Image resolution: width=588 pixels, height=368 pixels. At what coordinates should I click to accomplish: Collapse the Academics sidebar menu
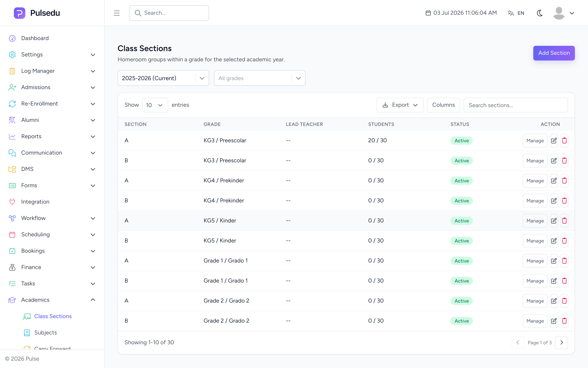pyautogui.click(x=52, y=300)
